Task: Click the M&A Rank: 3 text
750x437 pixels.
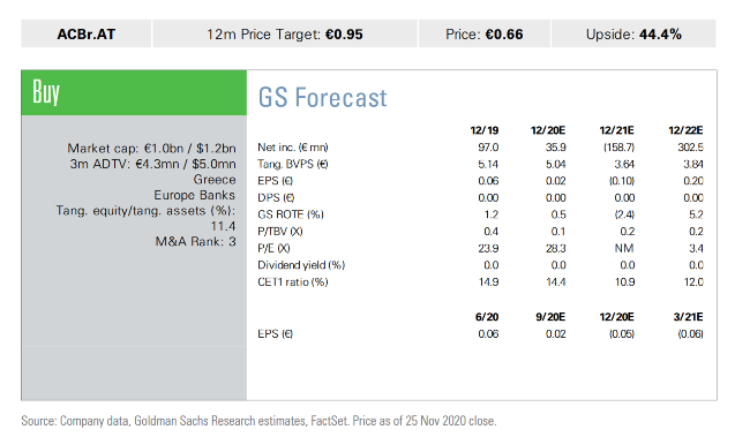Action: [x=196, y=241]
